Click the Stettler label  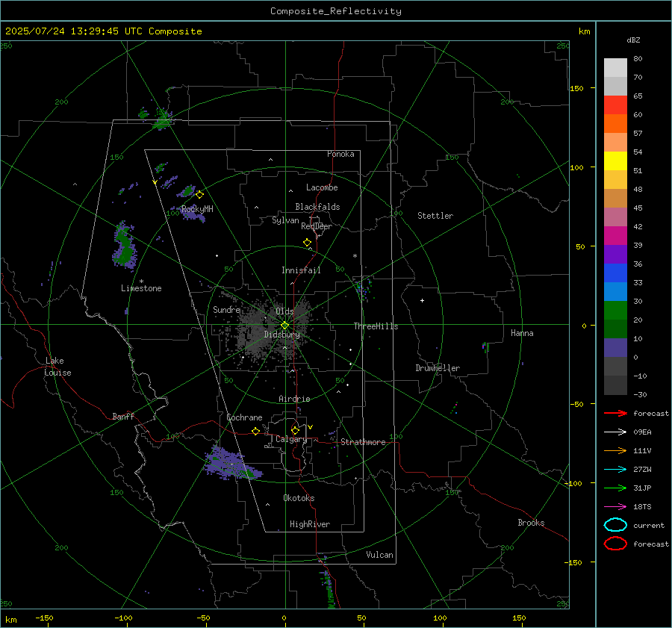(x=435, y=216)
